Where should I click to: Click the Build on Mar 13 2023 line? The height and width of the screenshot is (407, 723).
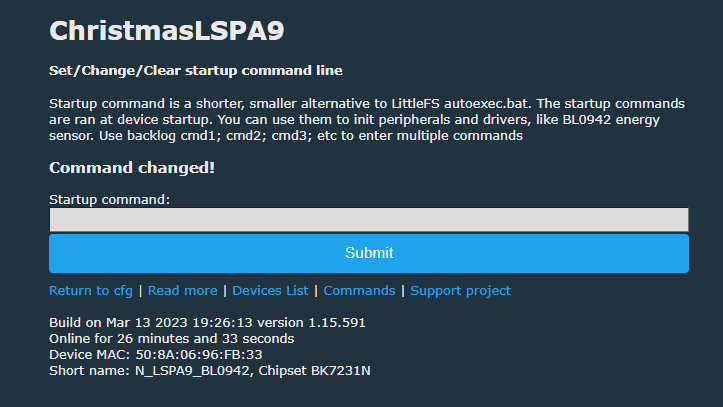coord(207,322)
